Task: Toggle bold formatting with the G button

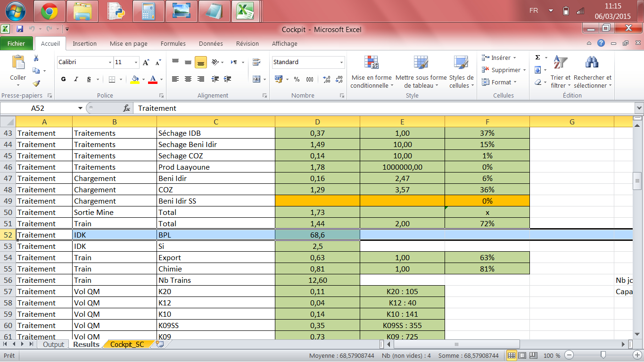Action: pyautogui.click(x=63, y=79)
